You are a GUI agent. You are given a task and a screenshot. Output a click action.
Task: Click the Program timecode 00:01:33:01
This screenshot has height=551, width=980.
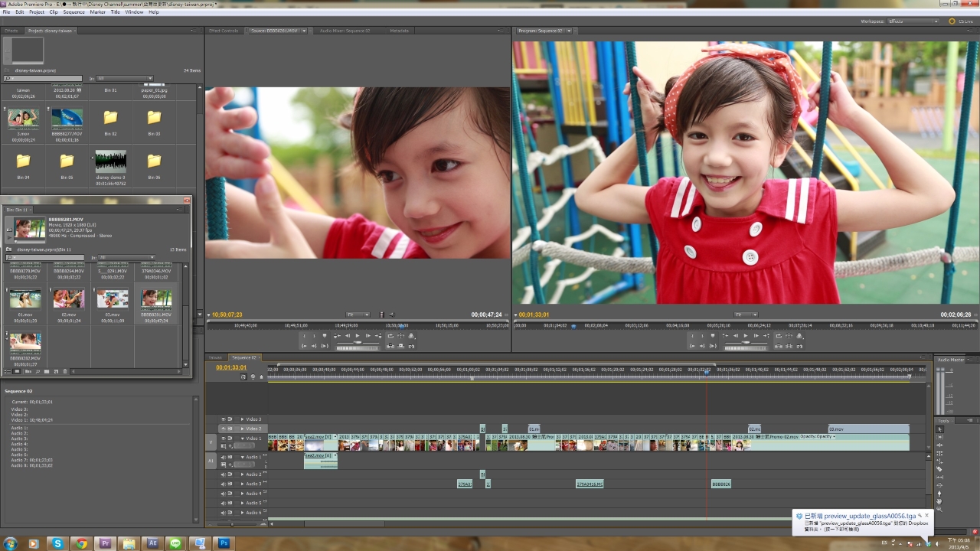[535, 315]
